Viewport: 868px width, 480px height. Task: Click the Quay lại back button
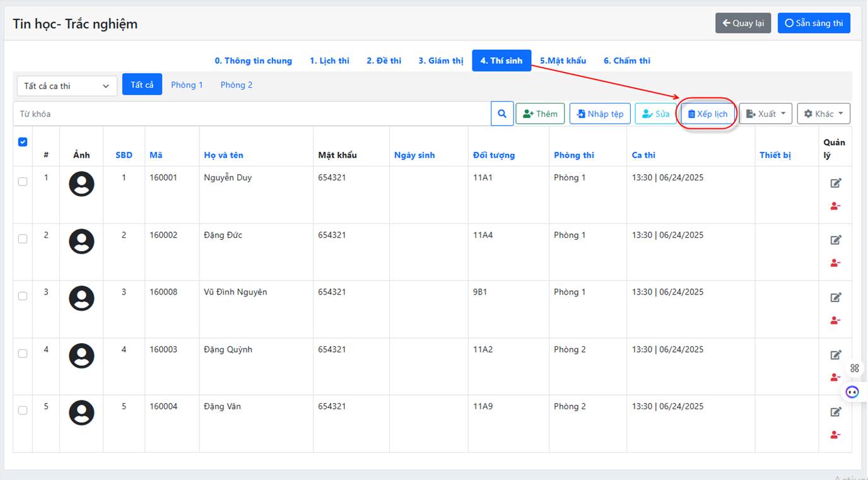click(x=743, y=23)
